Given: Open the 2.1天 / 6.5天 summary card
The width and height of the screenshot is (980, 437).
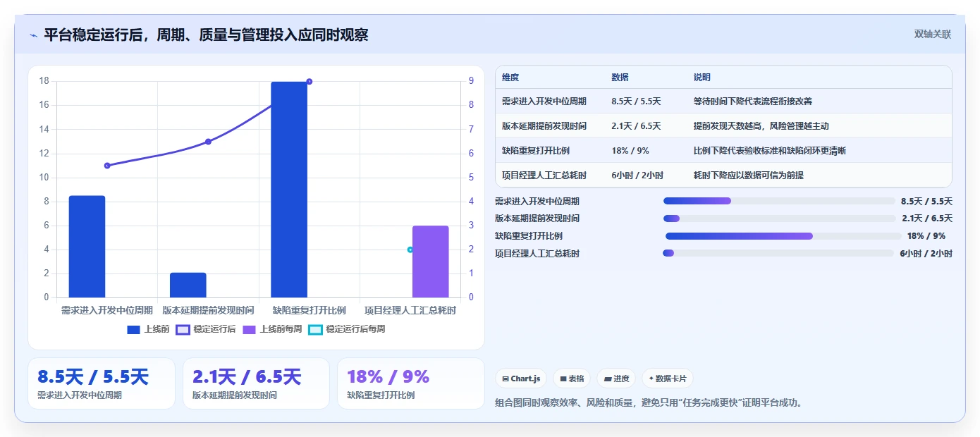Looking at the screenshot, I should click(x=256, y=383).
